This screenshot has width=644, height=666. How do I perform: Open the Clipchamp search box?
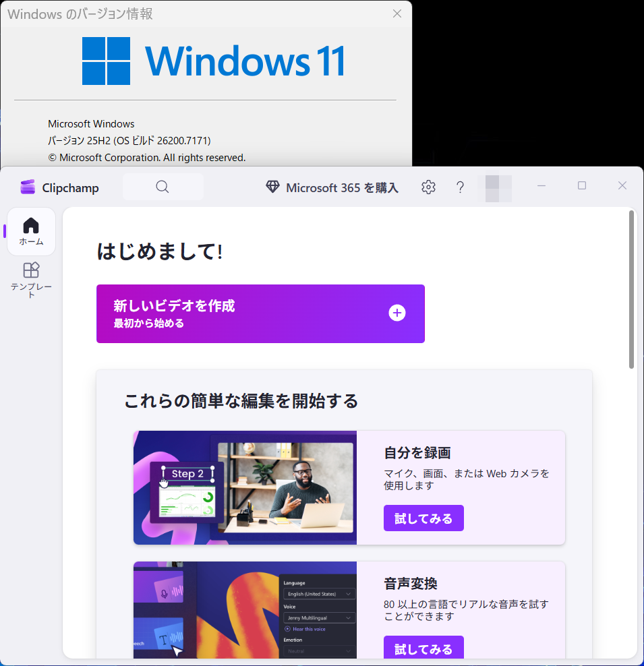tap(163, 187)
